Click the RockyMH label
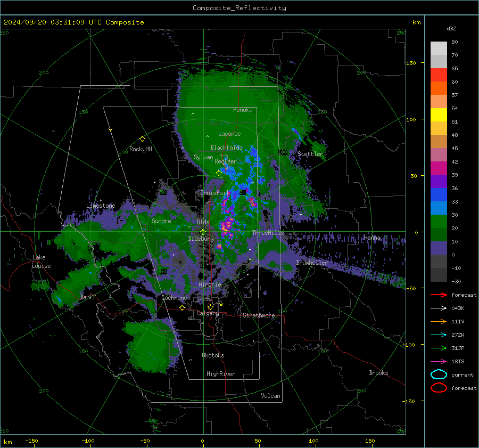 [141, 149]
